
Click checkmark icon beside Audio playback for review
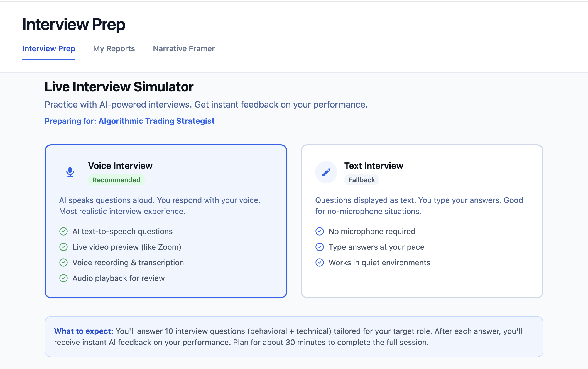(x=63, y=278)
